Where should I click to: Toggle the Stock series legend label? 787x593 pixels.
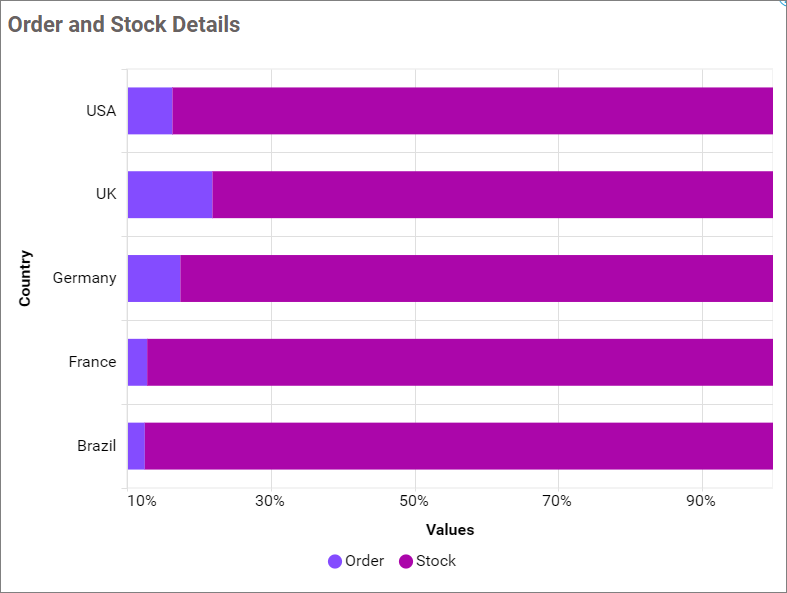tap(436, 561)
